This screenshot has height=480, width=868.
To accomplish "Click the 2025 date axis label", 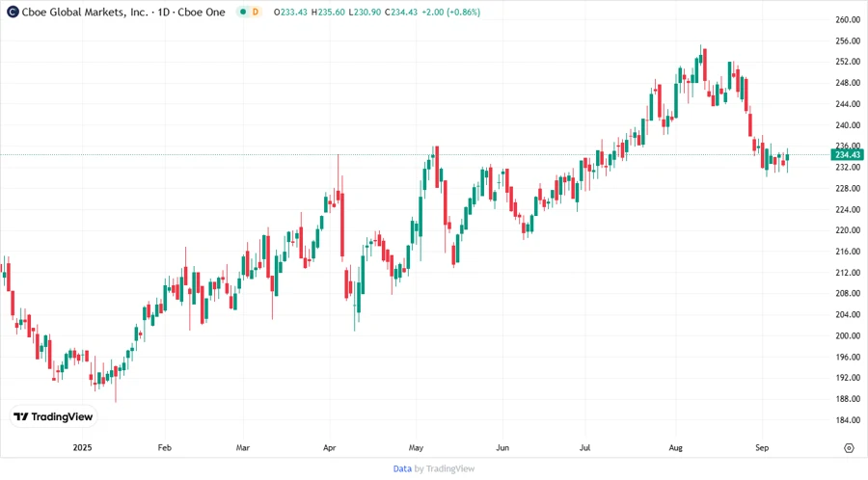I will point(82,447).
